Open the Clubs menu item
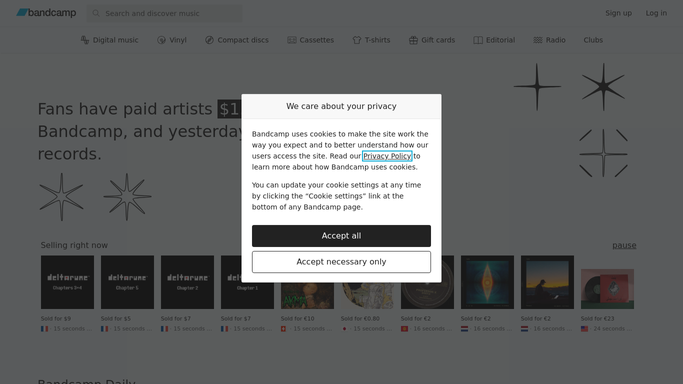The width and height of the screenshot is (683, 384). 593,40
